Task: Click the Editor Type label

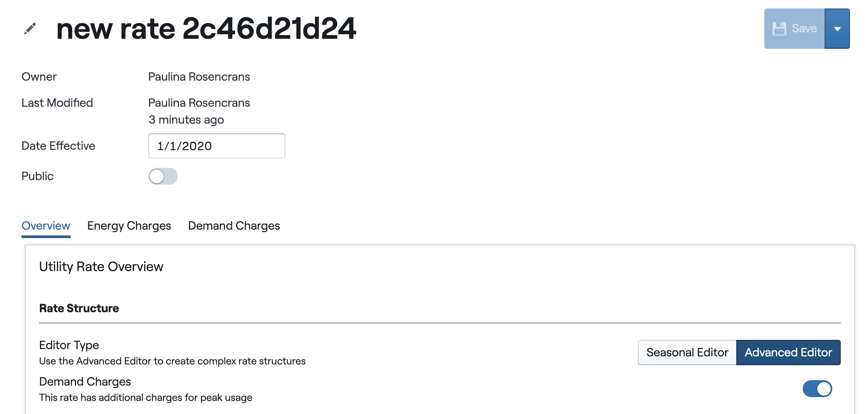Action: point(69,345)
